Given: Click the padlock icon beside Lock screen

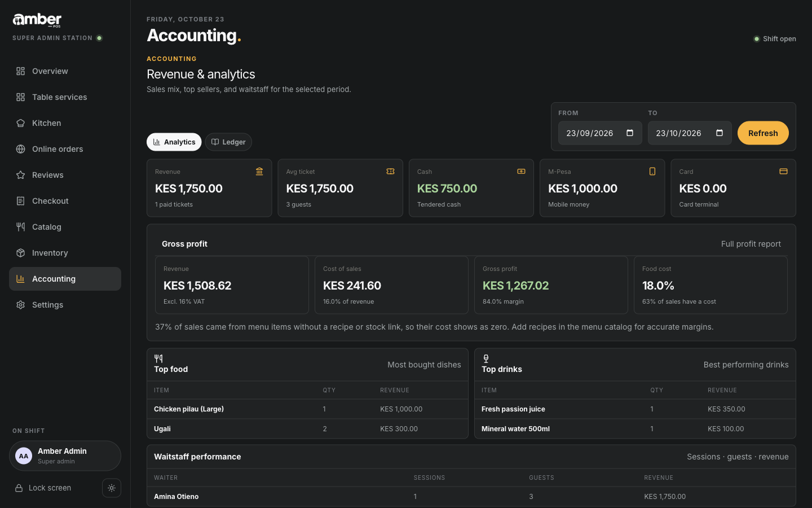Looking at the screenshot, I should (x=19, y=488).
